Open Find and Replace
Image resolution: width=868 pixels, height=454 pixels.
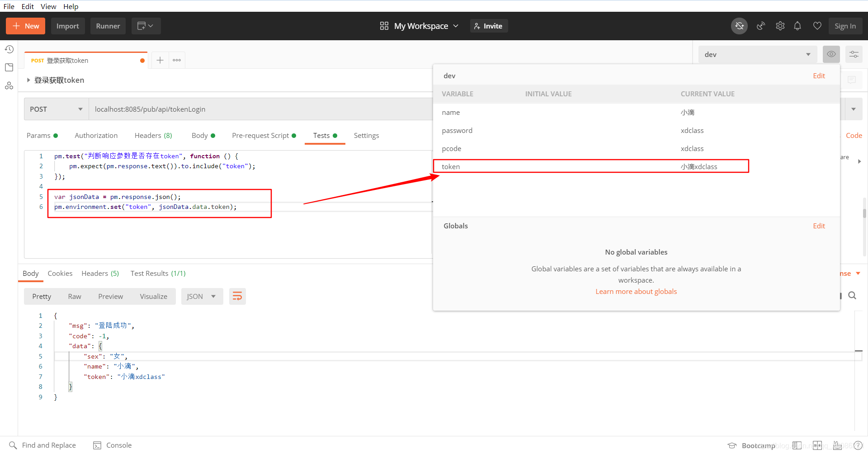(42, 445)
